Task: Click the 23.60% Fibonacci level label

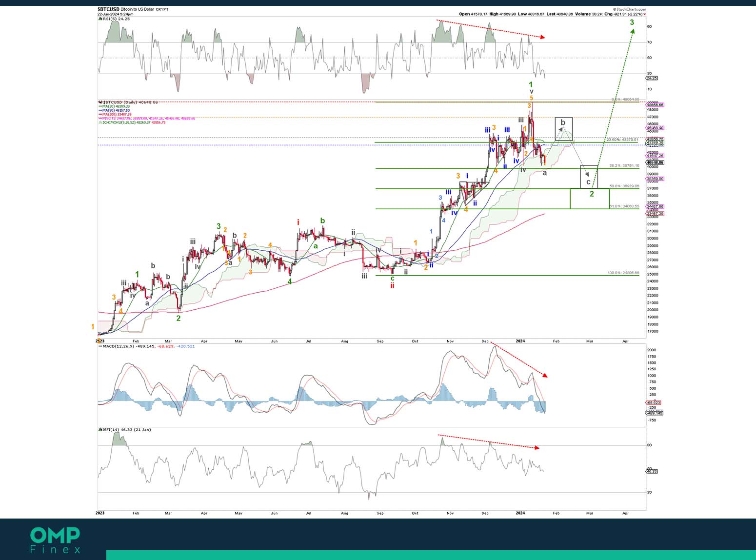Action: tap(622, 140)
